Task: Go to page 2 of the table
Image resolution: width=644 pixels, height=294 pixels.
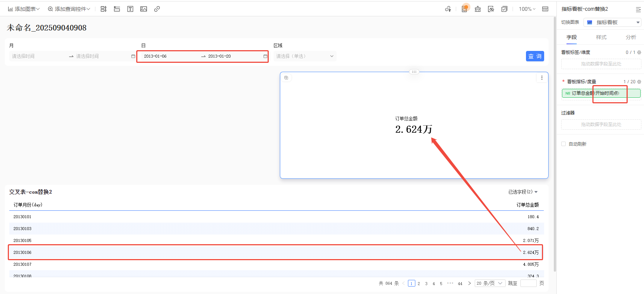Action: [x=419, y=284]
